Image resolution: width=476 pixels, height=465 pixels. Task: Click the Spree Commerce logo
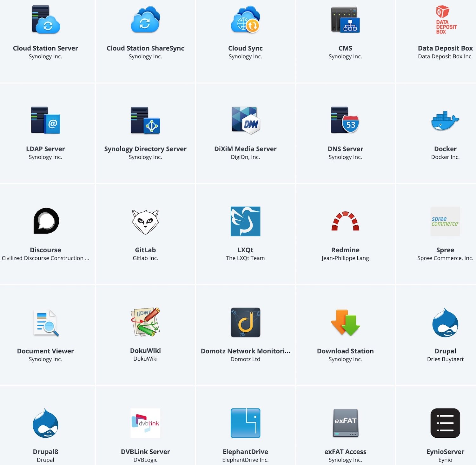click(x=445, y=221)
